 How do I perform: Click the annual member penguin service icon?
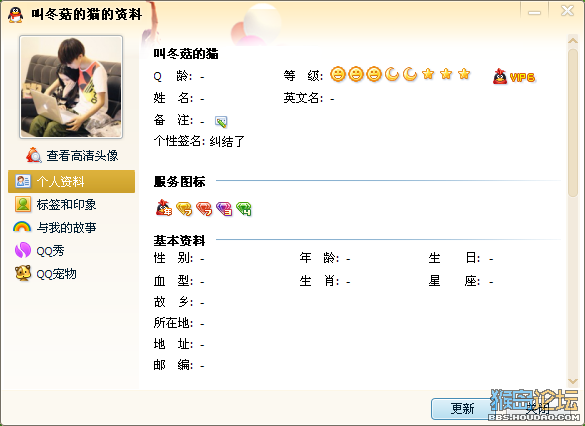[x=164, y=208]
